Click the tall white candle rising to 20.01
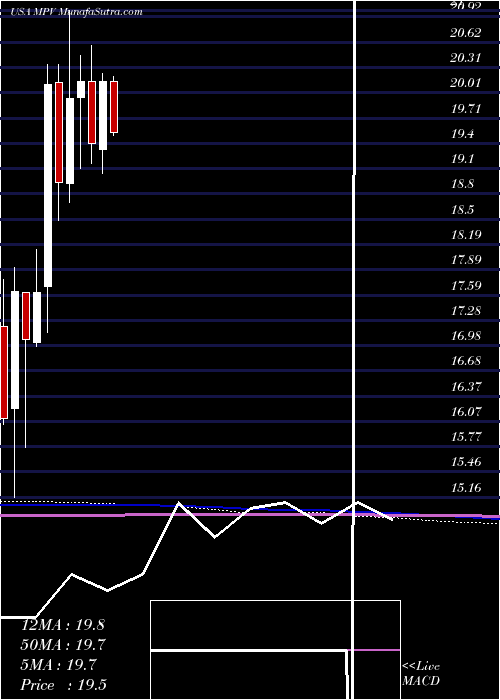This screenshot has height=700, width=500. (48, 185)
